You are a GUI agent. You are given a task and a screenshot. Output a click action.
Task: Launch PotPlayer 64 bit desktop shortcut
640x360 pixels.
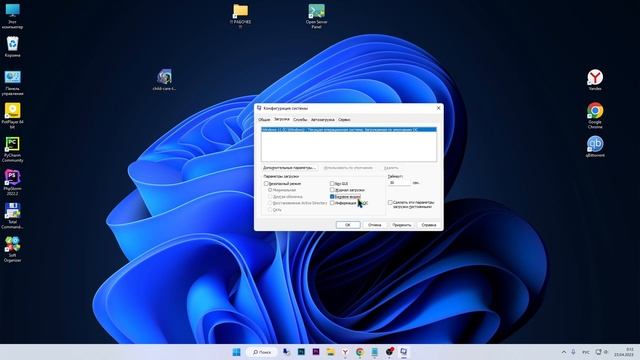point(12,116)
